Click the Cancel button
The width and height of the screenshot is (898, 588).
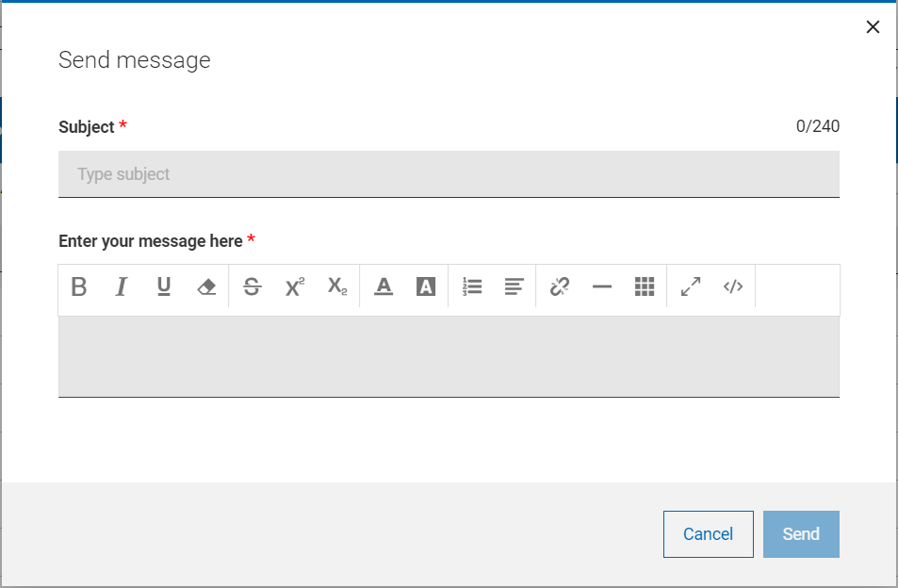(708, 533)
